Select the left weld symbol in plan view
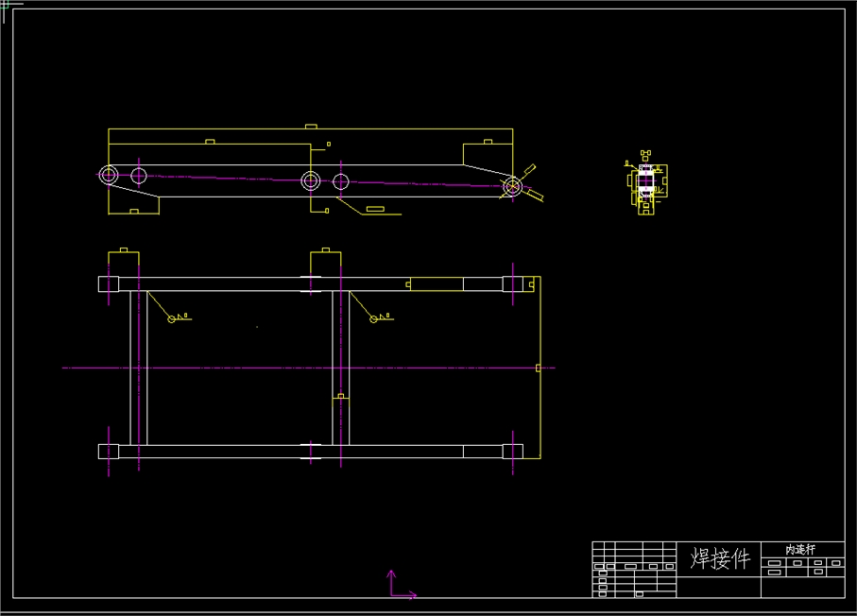 click(179, 317)
